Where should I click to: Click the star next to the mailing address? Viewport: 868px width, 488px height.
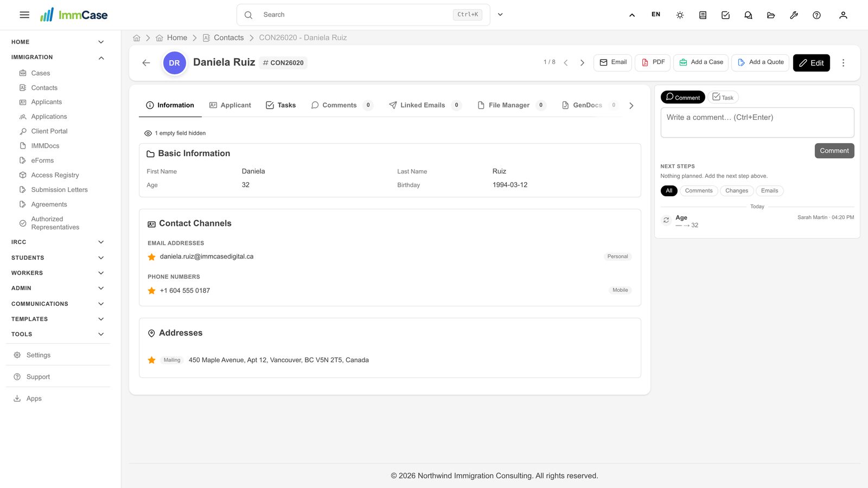click(152, 360)
